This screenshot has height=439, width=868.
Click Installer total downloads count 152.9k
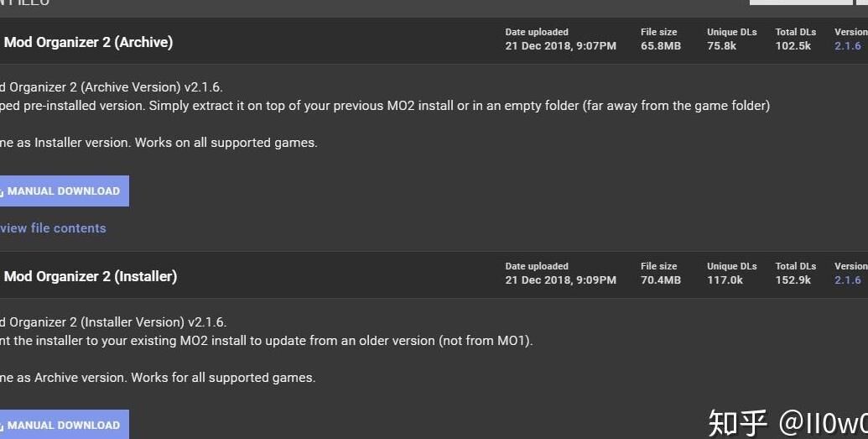point(793,280)
